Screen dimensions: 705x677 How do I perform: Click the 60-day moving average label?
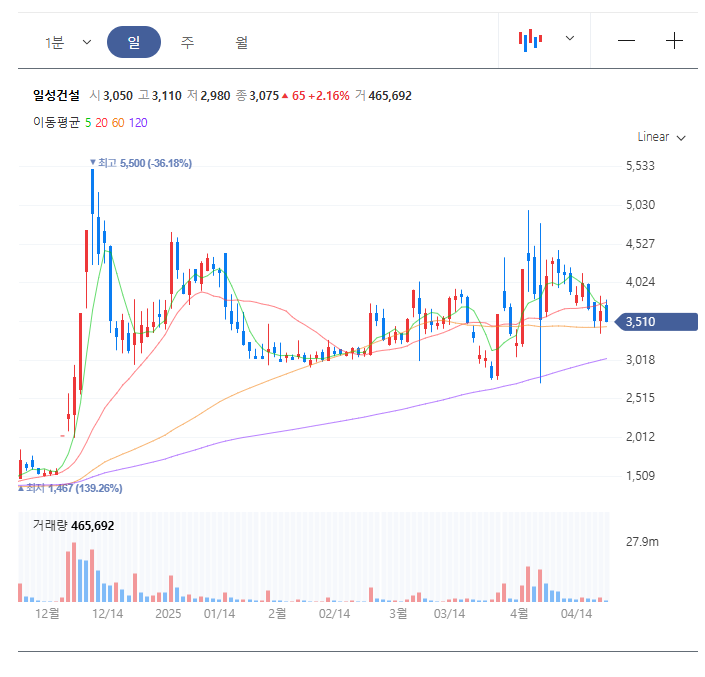(x=118, y=123)
